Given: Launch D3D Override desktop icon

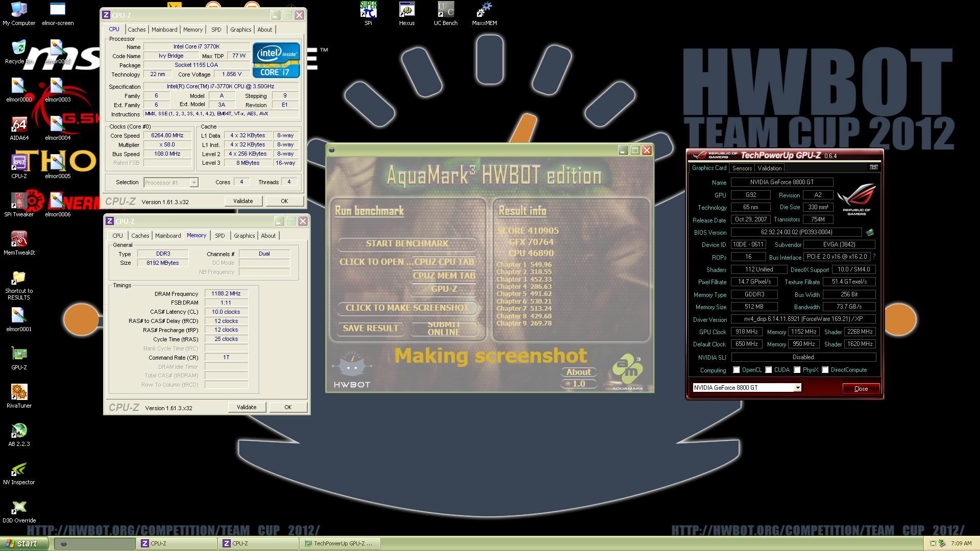Looking at the screenshot, I should 19,511.
